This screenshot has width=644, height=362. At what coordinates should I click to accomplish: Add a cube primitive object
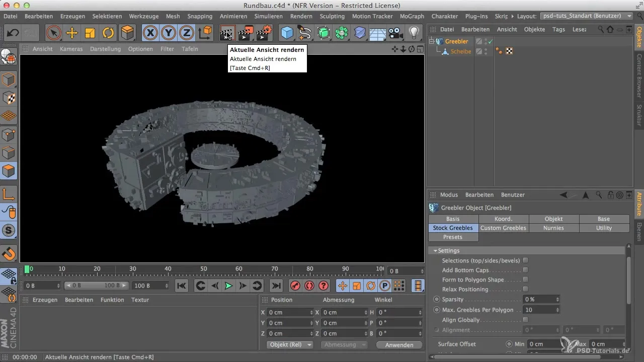pos(287,33)
